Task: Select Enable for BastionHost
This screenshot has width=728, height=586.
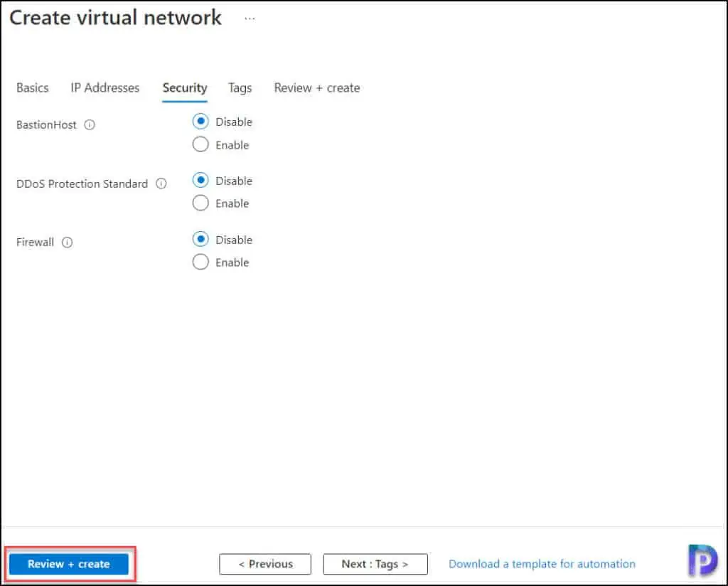Action: pos(200,145)
